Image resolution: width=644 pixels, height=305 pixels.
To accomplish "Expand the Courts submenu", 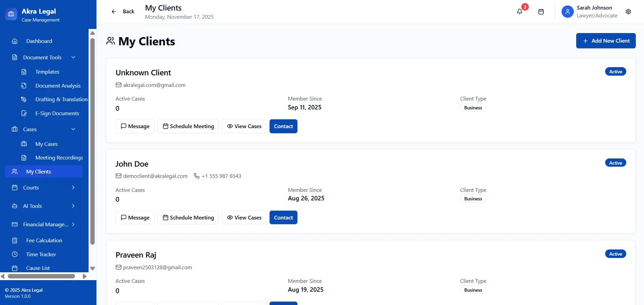I will pyautogui.click(x=73, y=187).
